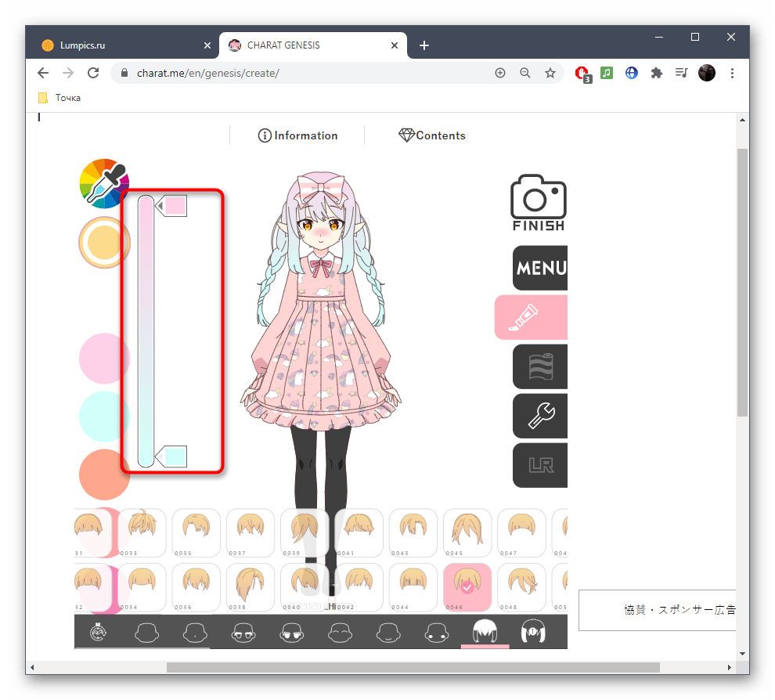Select the checked hairstyle 0046
The height and width of the screenshot is (700, 775).
coord(467,587)
